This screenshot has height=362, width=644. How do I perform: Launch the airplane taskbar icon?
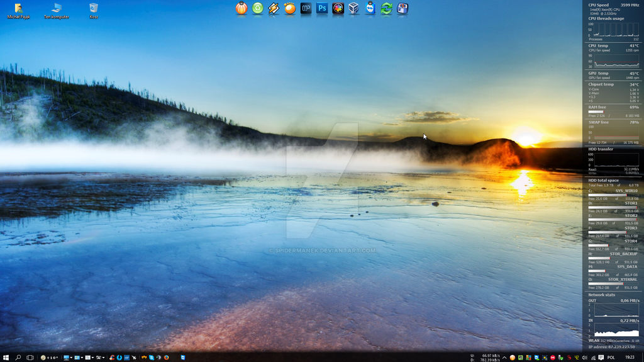point(135,358)
